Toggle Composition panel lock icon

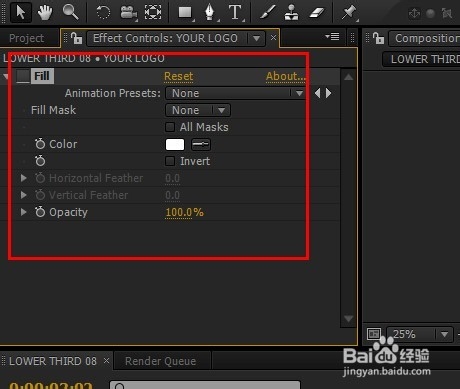(x=379, y=38)
